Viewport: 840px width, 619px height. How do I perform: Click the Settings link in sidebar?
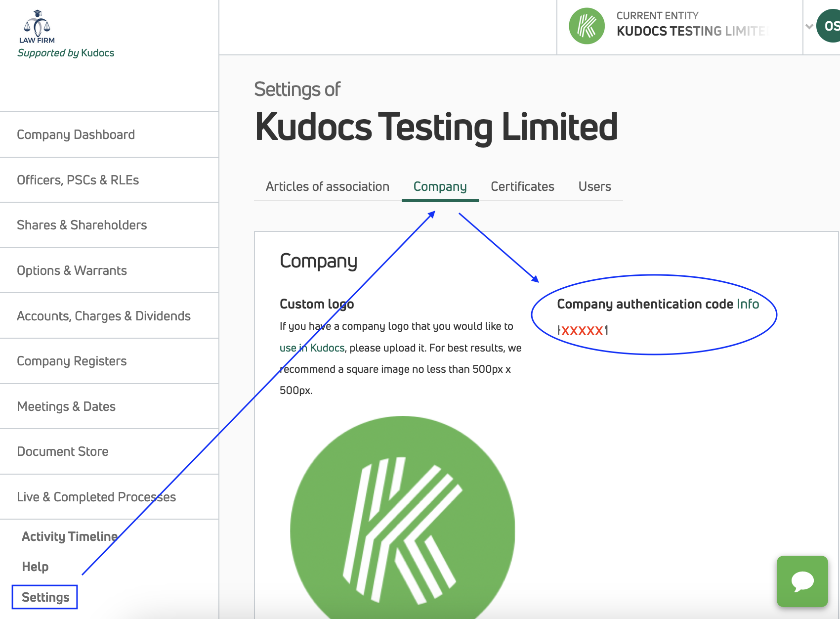pyautogui.click(x=45, y=597)
